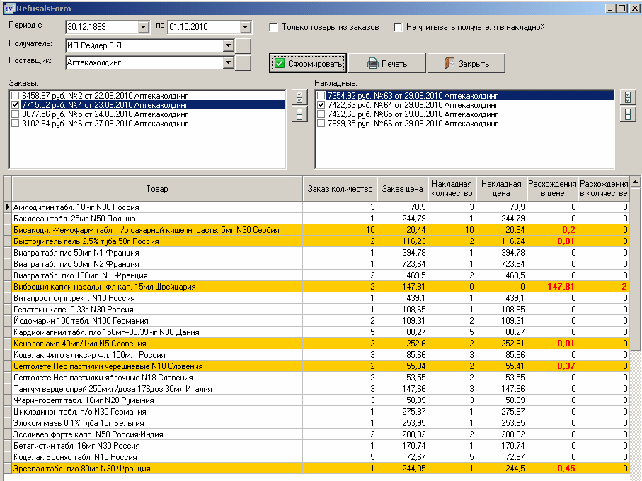Toggle the 'Учитывать в поиске эти накладные' checkbox

pyautogui.click(x=400, y=27)
